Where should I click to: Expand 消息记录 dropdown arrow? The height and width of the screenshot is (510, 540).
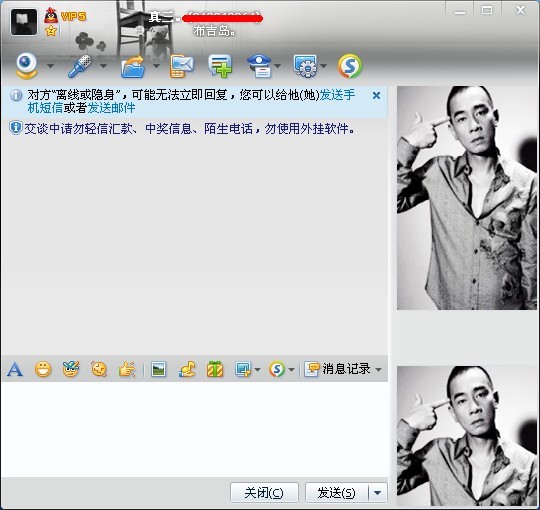378,370
